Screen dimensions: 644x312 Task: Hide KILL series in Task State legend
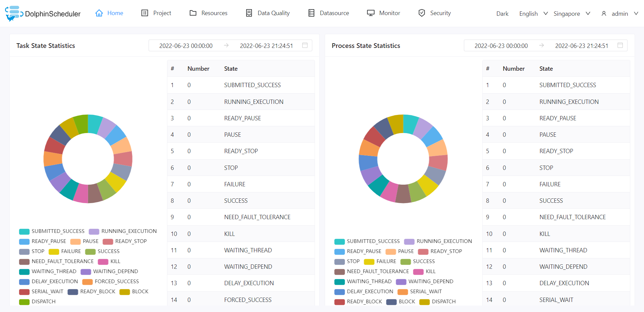pos(109,261)
